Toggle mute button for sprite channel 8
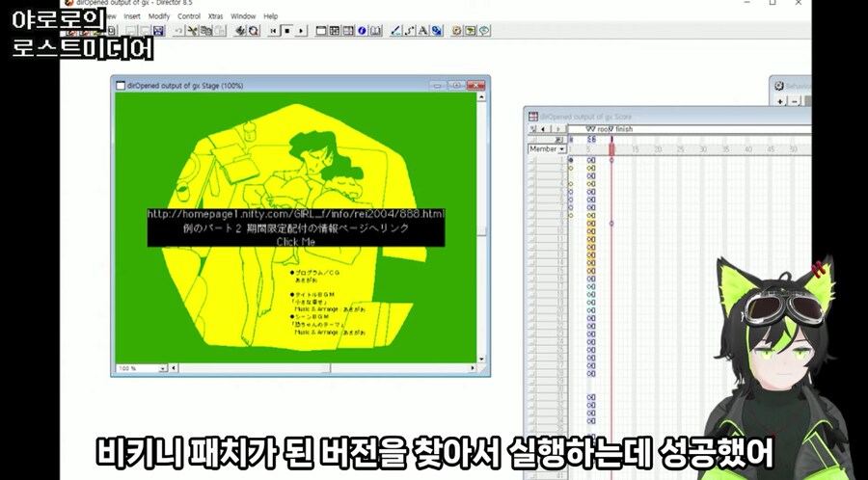 (532, 215)
